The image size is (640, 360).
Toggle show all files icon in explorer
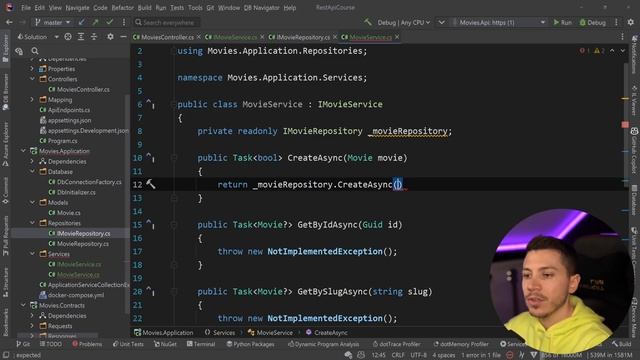coord(19,51)
